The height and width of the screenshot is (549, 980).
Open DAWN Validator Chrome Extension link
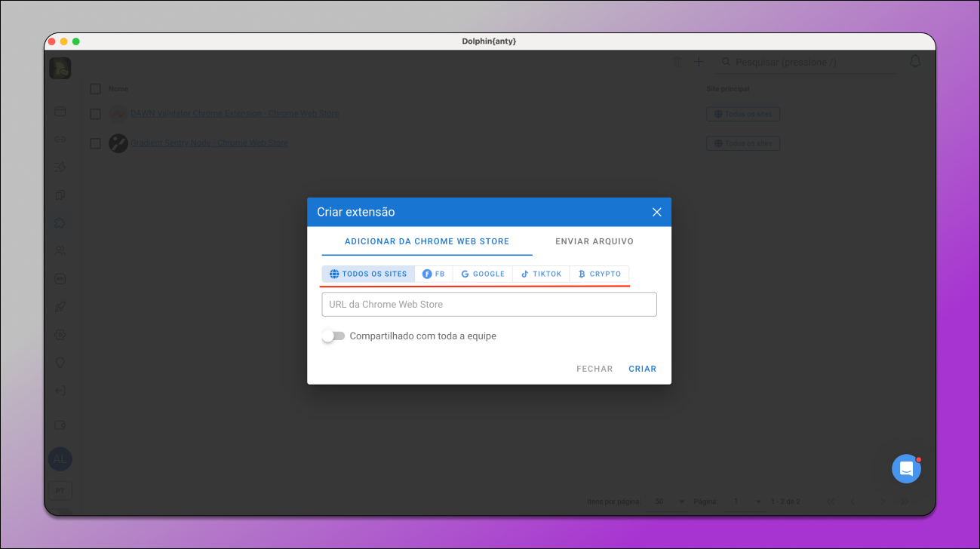pyautogui.click(x=235, y=113)
